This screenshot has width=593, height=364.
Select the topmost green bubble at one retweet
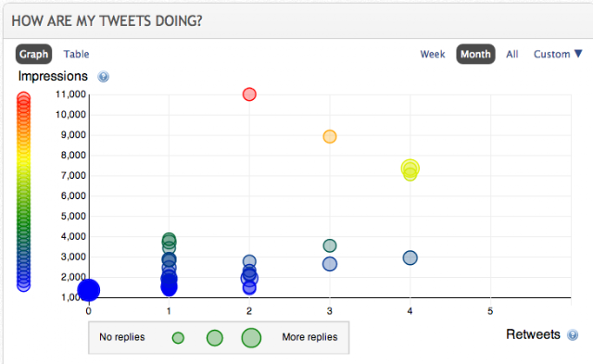169,240
